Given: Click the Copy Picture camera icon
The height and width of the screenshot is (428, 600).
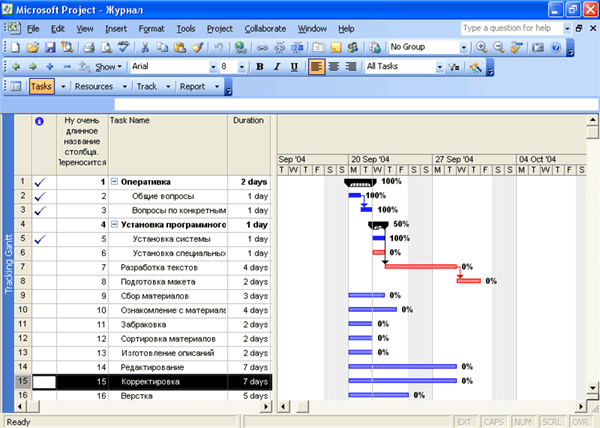Looking at the screenshot, I should click(538, 47).
